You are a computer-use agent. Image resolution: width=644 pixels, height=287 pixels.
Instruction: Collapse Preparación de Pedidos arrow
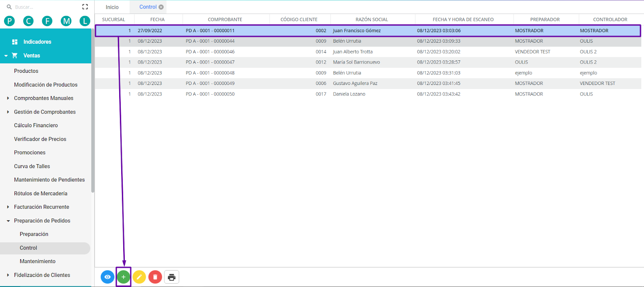[x=8, y=221]
